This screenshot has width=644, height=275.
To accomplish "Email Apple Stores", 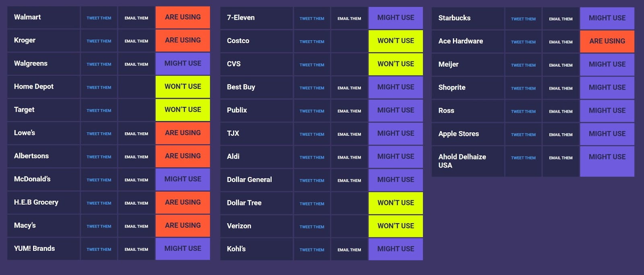I will pyautogui.click(x=561, y=135).
